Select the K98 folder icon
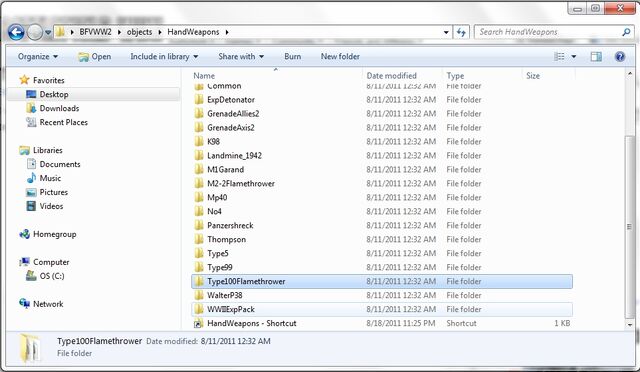Screen dimensions: 640x372 click(199, 141)
